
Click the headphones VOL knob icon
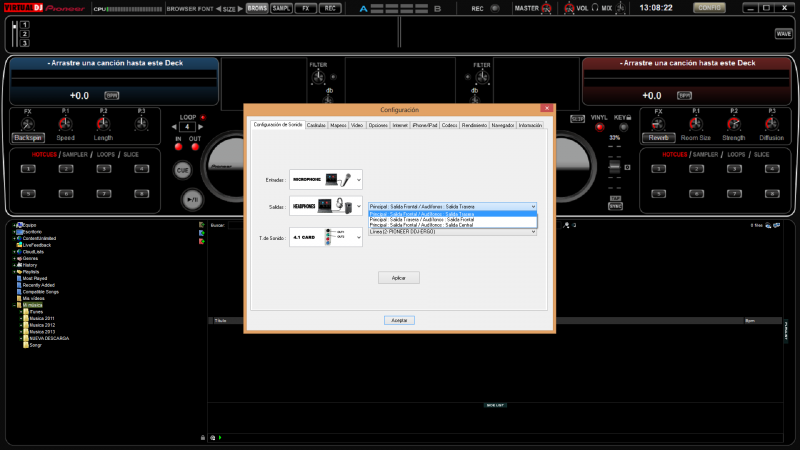click(569, 8)
